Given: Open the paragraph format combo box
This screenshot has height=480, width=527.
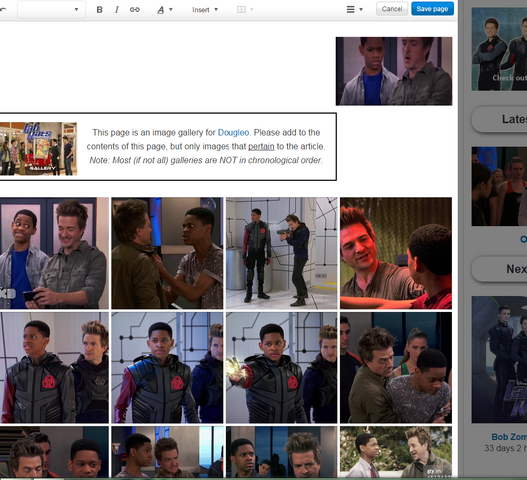Looking at the screenshot, I should [x=51, y=9].
